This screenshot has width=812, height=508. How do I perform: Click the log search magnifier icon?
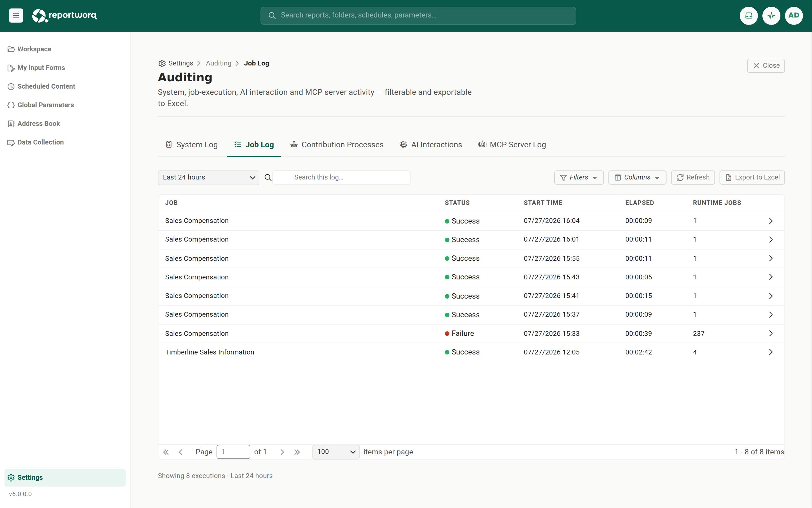point(268,178)
